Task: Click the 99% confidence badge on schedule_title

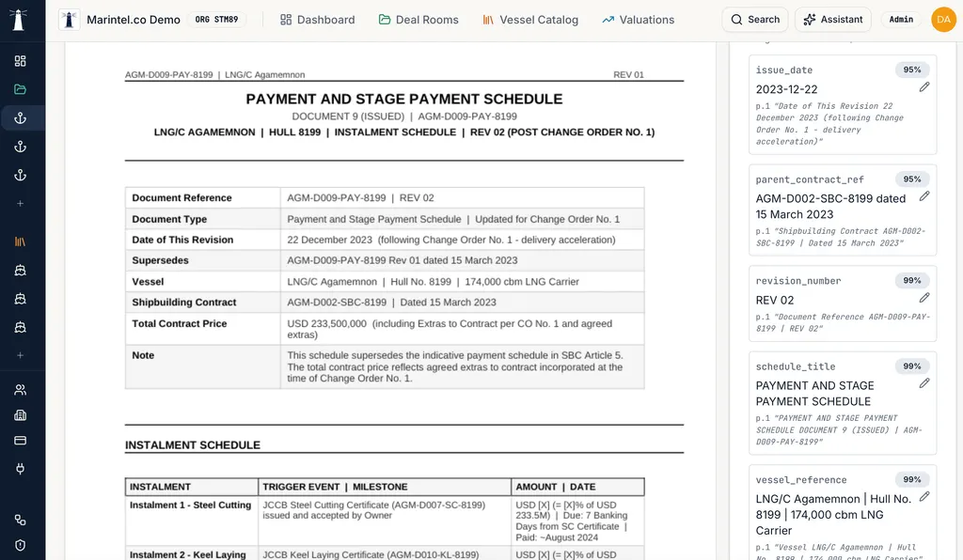Action: coord(912,366)
